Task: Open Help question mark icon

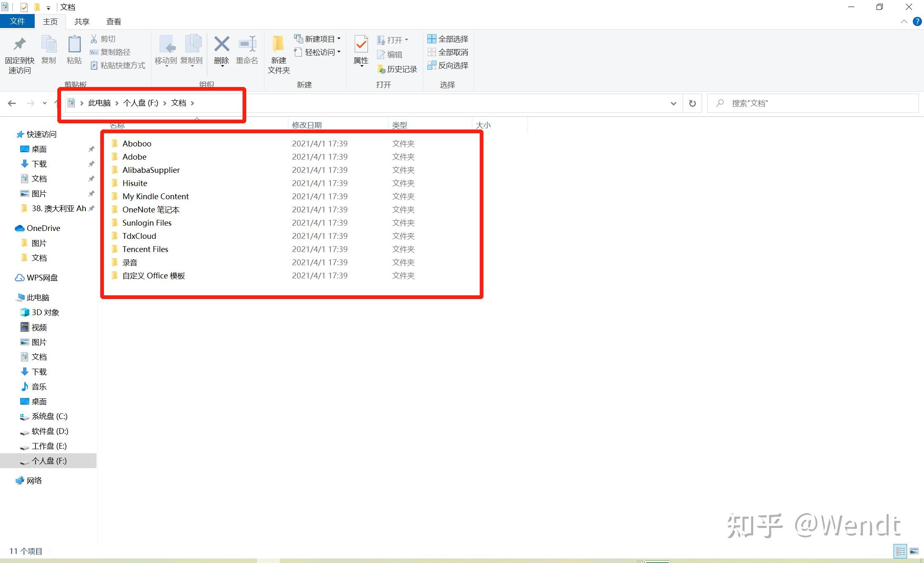Action: point(917,21)
